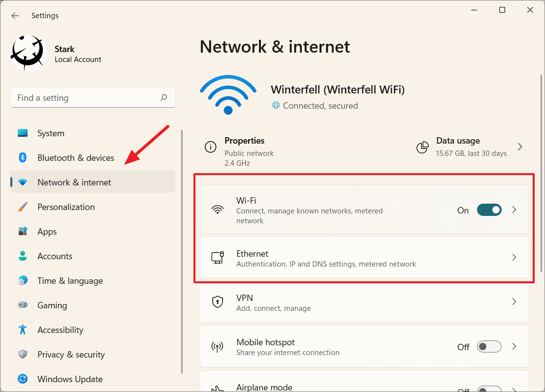
Task: Select the System sidebar icon
Action: [23, 133]
